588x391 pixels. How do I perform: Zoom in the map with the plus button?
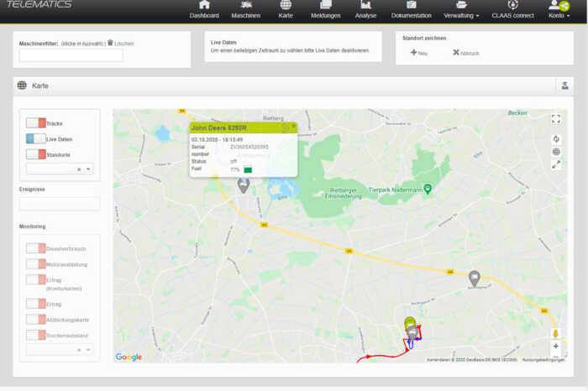click(x=556, y=346)
